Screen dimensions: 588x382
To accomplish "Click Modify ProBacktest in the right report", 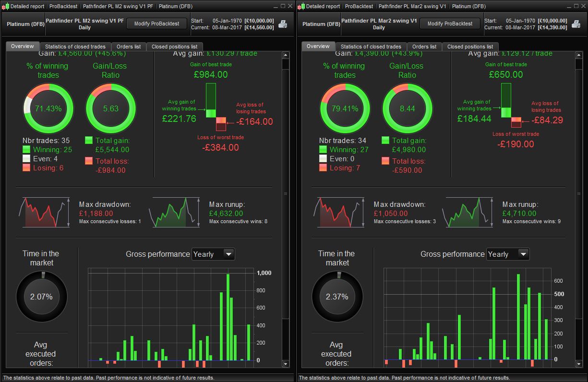I will click(450, 24).
